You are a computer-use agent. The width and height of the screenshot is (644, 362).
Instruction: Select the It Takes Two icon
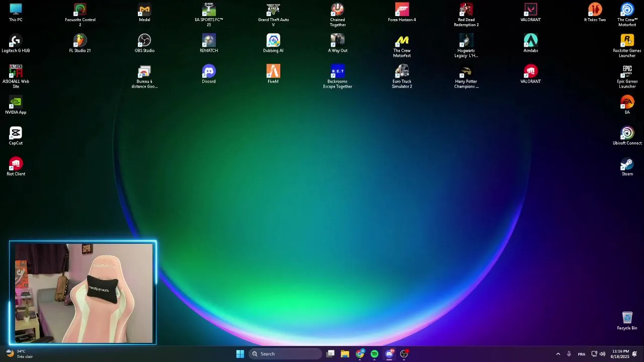pyautogui.click(x=595, y=13)
